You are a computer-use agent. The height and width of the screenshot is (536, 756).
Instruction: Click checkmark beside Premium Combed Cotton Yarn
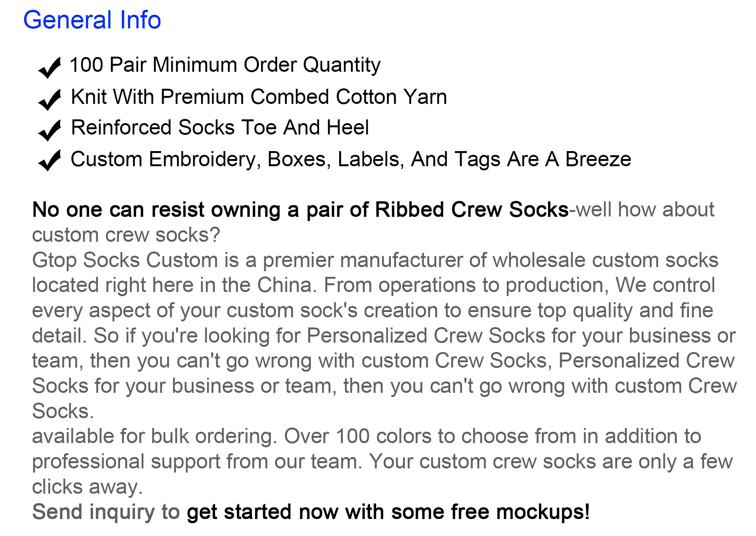(x=50, y=100)
